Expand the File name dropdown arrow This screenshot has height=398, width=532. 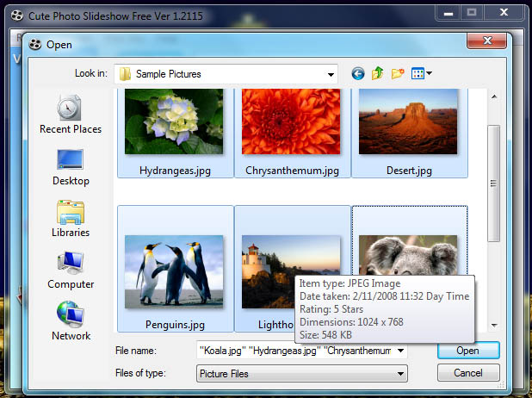[x=400, y=351]
